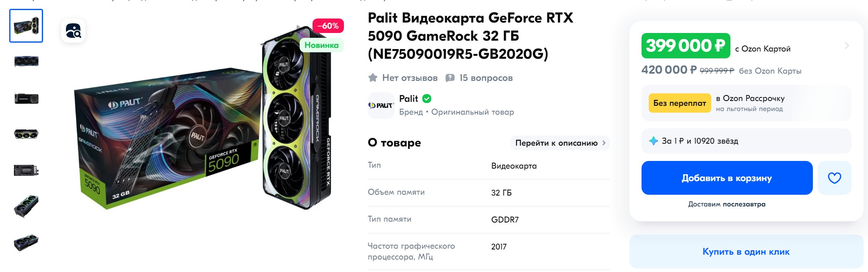Click the star rating icon
The width and height of the screenshot is (868, 272).
pyautogui.click(x=373, y=78)
